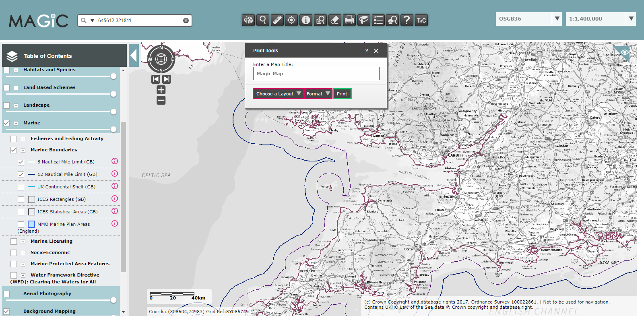Open the T&C terms tool
Screen dimensions: 644x316
pos(421,20)
